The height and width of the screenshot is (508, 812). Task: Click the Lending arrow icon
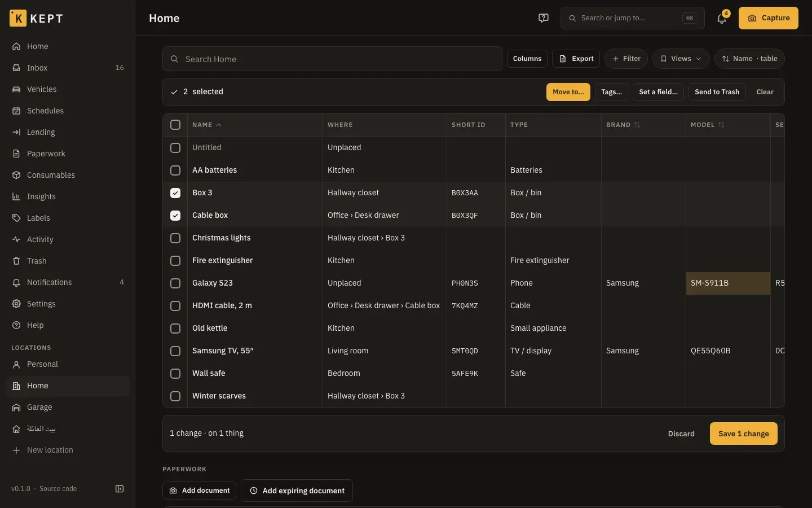16,132
